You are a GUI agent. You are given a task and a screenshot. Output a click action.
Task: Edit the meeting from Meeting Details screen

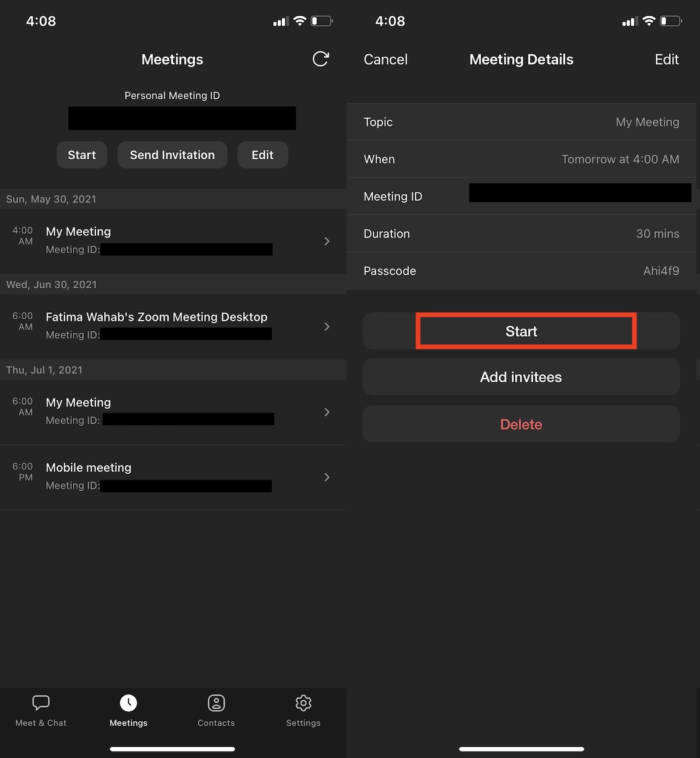pyautogui.click(x=667, y=59)
